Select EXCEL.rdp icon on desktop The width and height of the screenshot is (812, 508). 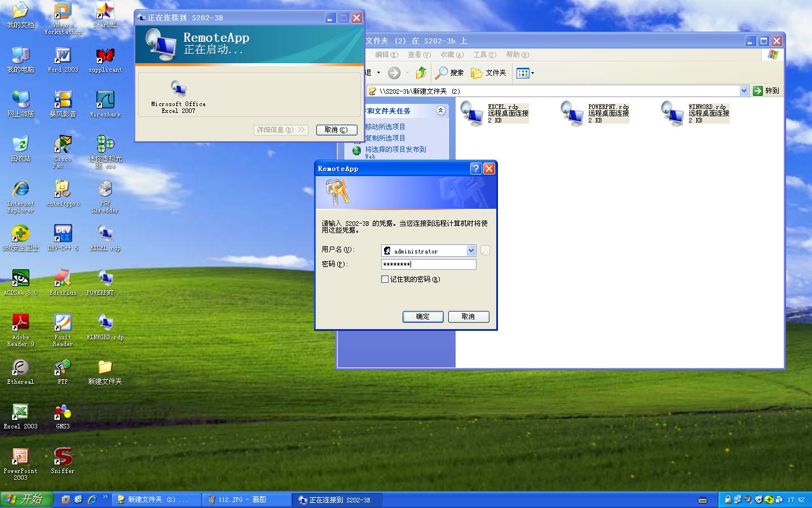coord(105,238)
